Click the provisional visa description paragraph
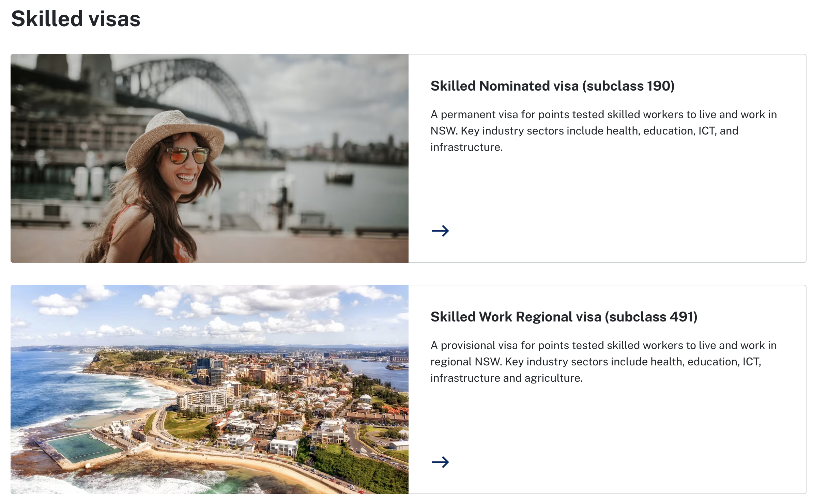This screenshot has width=828, height=504. pyautogui.click(x=603, y=362)
